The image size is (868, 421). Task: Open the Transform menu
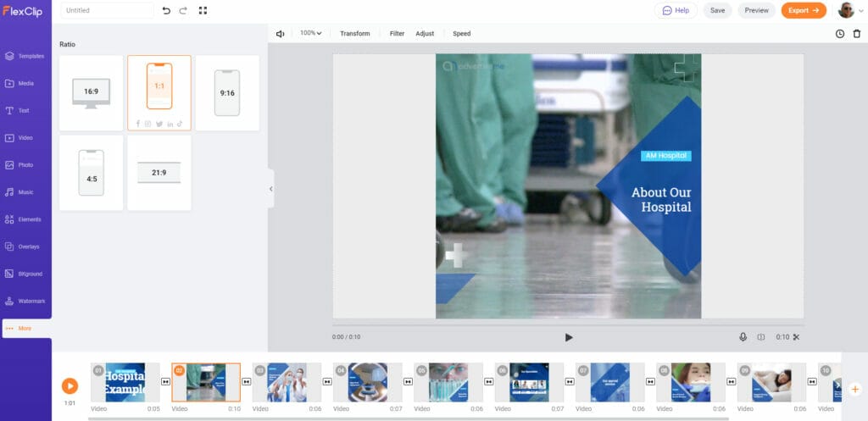point(355,34)
